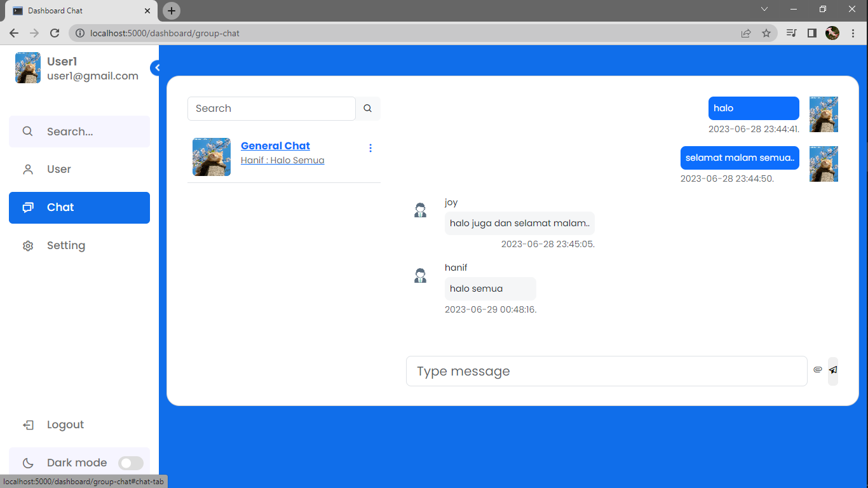Image resolution: width=868 pixels, height=488 pixels.
Task: Click the Type message input field
Action: point(606,371)
